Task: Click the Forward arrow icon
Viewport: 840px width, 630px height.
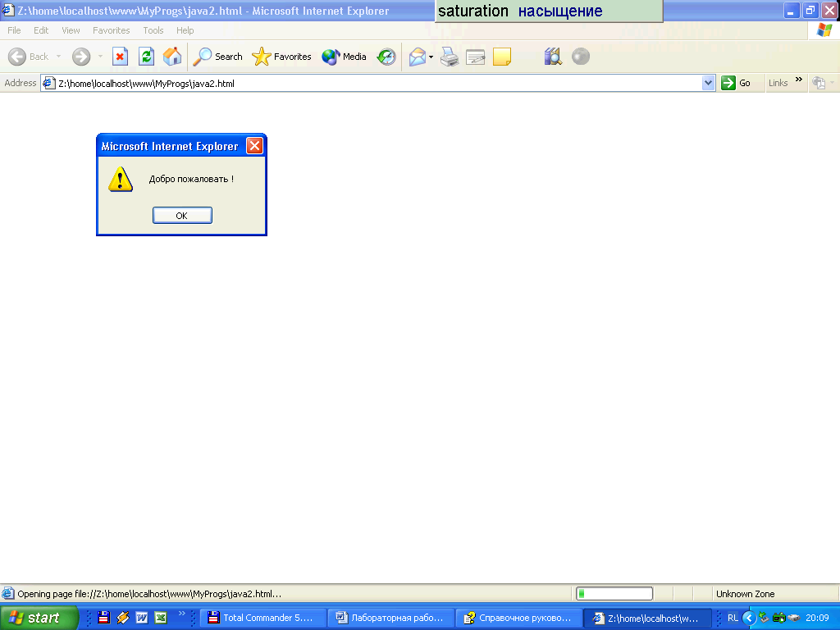Action: click(81, 57)
